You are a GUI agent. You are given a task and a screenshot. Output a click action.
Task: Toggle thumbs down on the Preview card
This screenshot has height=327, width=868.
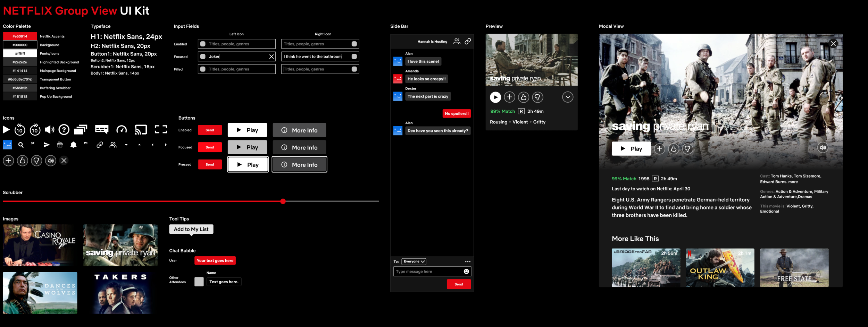click(x=537, y=97)
